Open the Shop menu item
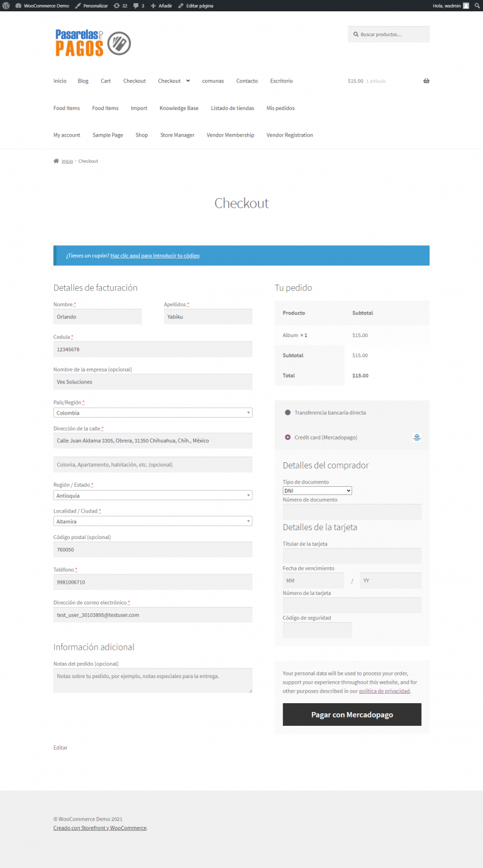The width and height of the screenshot is (483, 868). coord(142,135)
